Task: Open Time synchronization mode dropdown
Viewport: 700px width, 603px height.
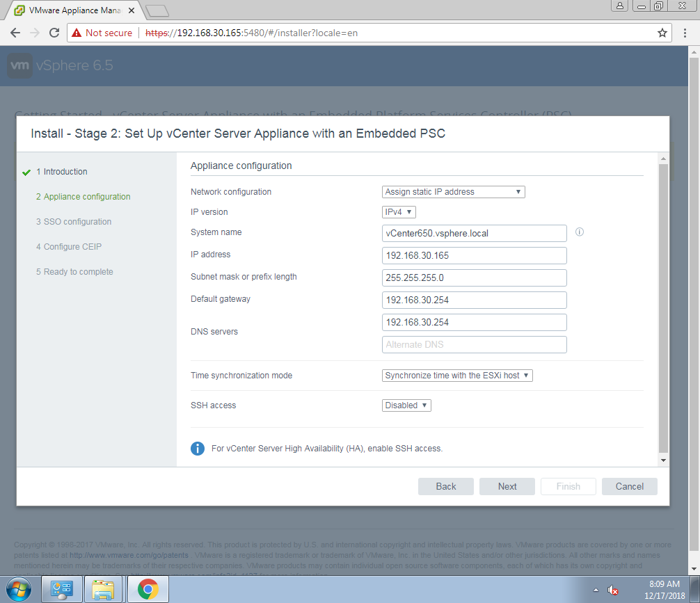Action: (457, 376)
